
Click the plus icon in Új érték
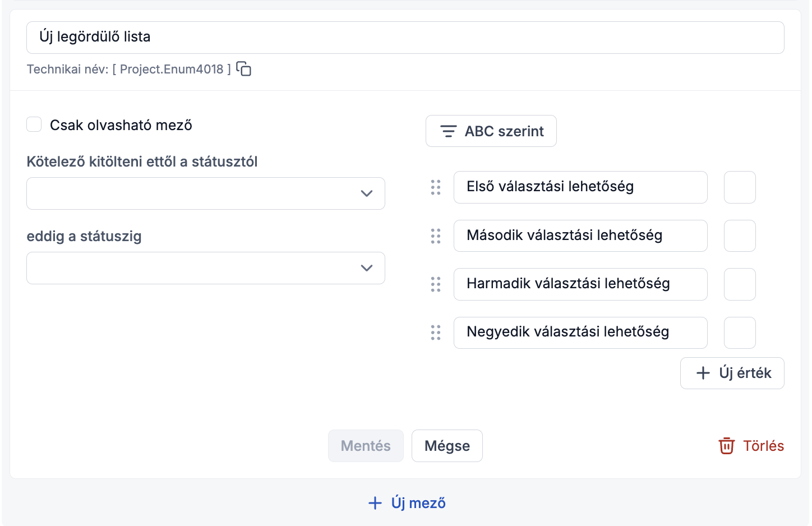pyautogui.click(x=703, y=373)
